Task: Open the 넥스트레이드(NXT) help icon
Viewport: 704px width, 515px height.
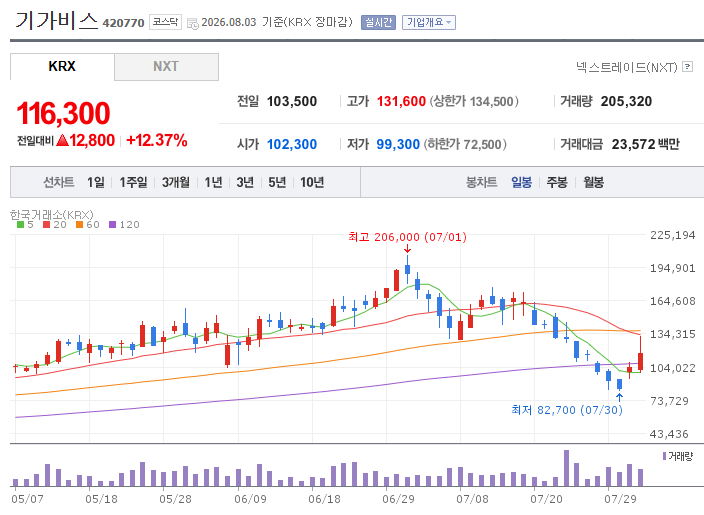Action: (687, 66)
